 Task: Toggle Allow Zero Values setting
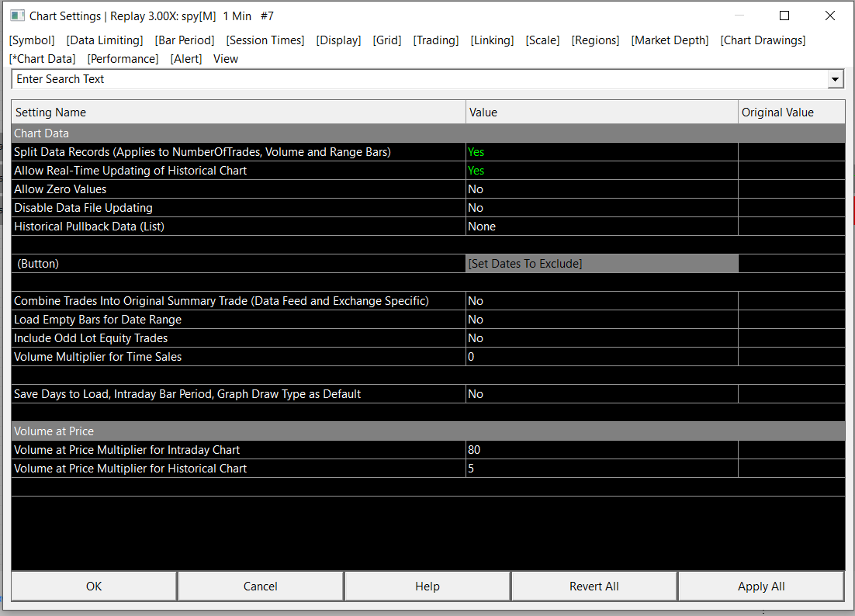tap(602, 189)
